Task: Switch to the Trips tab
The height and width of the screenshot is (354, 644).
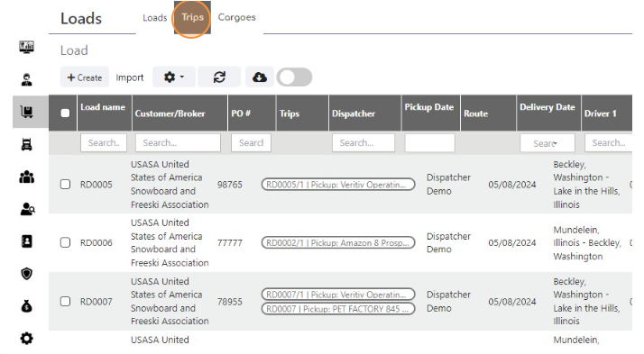Action: (x=193, y=17)
